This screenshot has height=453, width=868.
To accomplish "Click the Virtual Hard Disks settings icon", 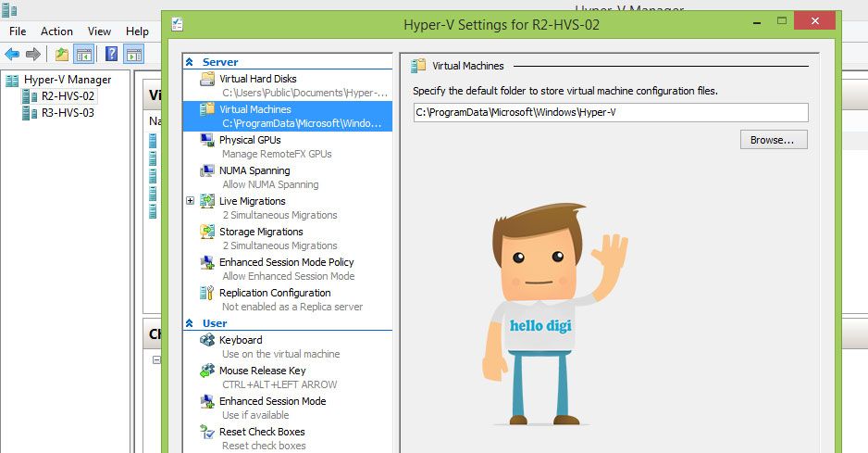I will [207, 79].
